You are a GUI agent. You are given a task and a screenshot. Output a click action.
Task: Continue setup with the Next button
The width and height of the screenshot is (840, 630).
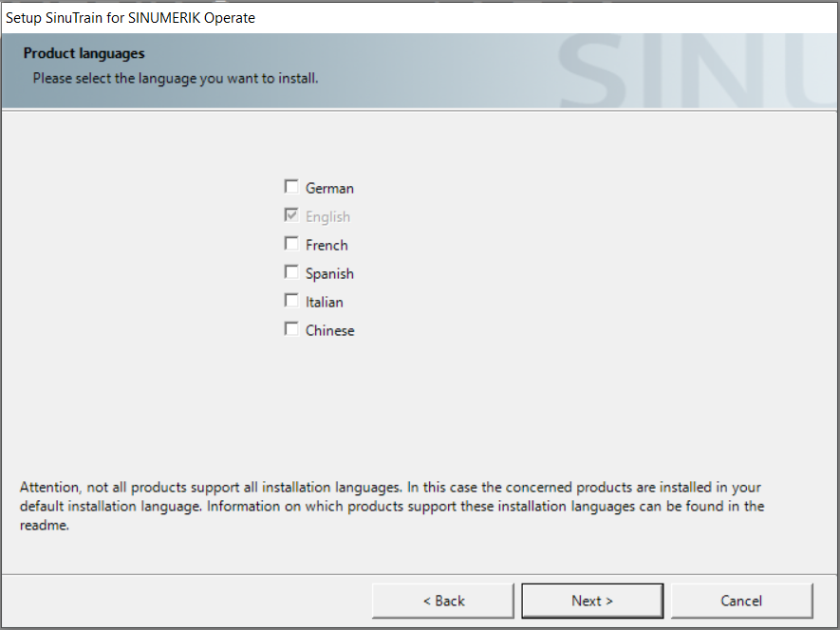tap(592, 601)
